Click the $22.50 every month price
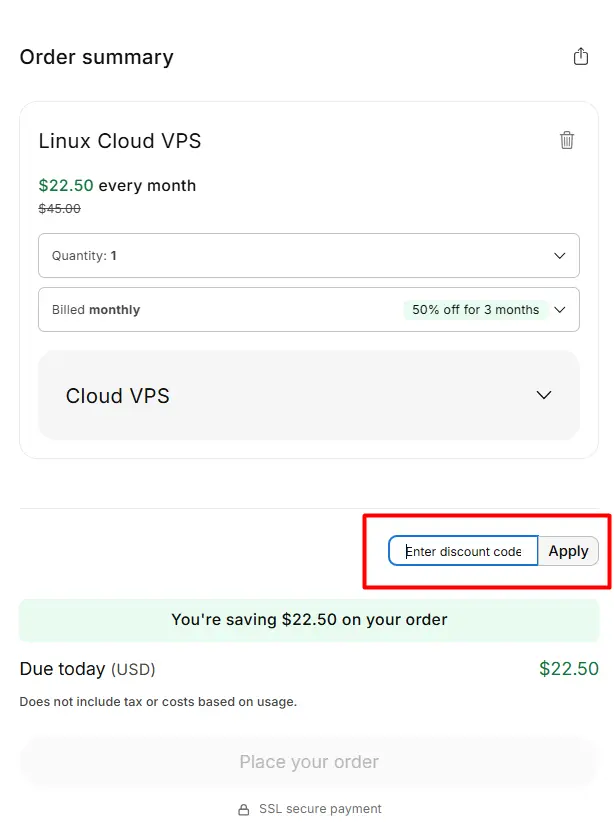 coord(117,186)
